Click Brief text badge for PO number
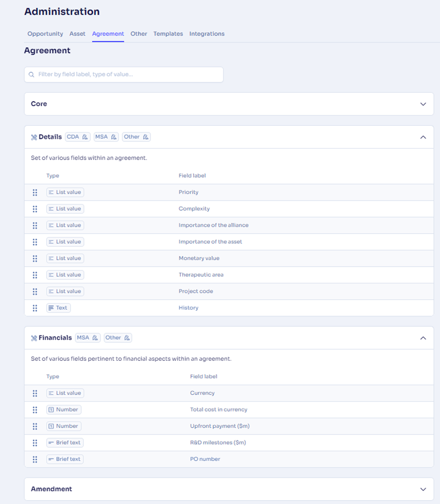The image size is (440, 504). click(x=65, y=459)
